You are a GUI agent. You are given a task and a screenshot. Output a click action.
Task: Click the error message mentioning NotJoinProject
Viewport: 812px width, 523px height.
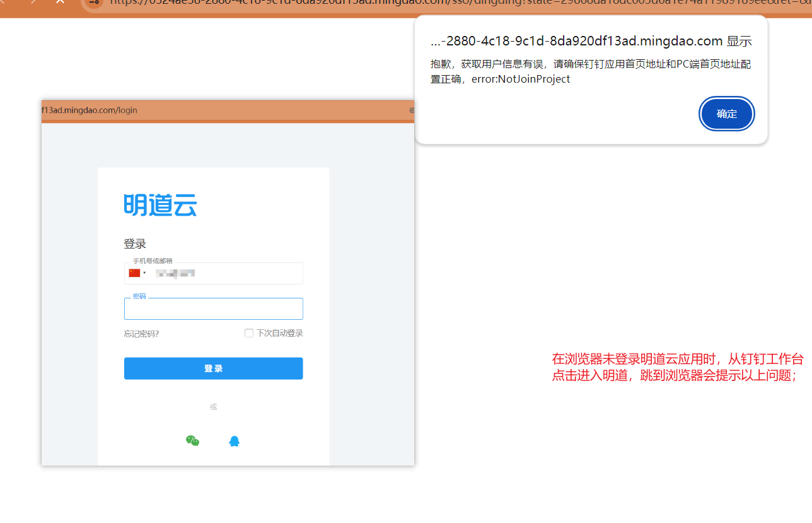click(591, 71)
